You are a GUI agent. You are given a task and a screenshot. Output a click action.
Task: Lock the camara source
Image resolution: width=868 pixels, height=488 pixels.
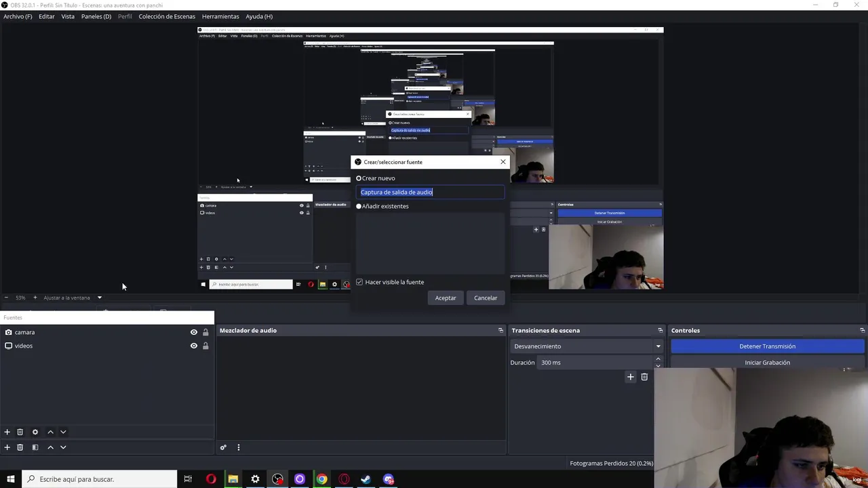205,332
